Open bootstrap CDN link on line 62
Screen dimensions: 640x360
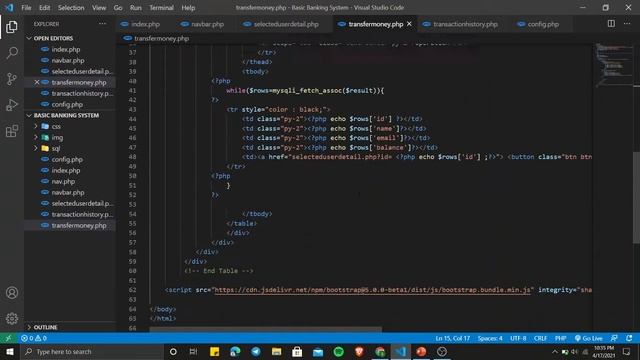click(x=372, y=290)
